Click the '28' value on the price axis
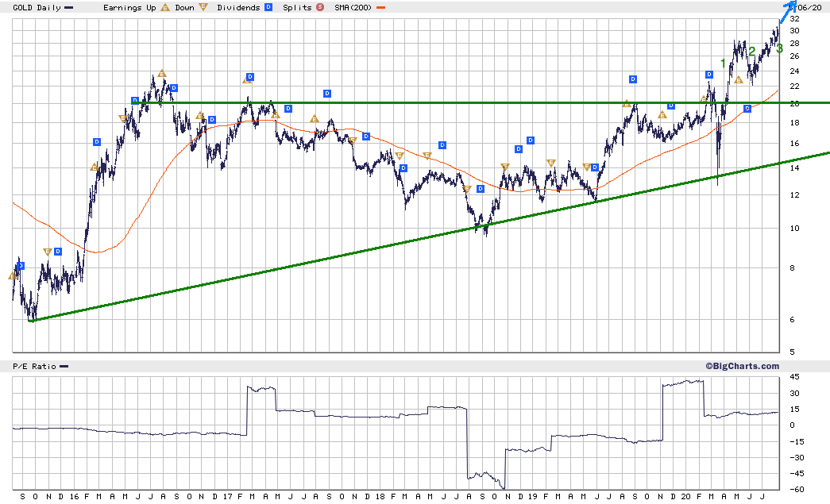The width and height of the screenshot is (830, 504). (794, 44)
